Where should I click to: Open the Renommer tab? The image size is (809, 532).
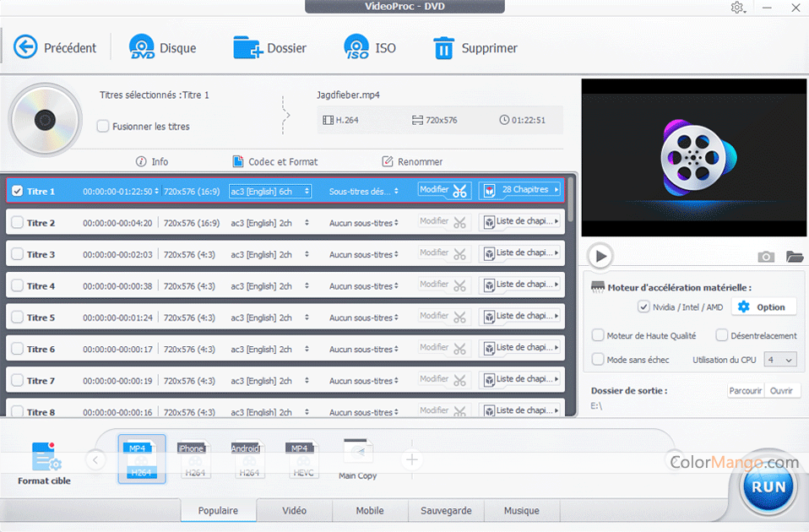pos(412,161)
